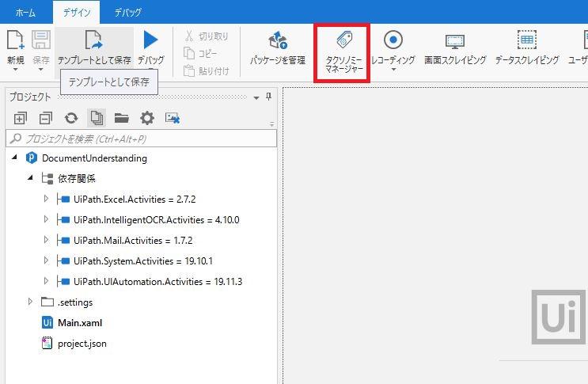The height and width of the screenshot is (384, 588).
Task: Refresh the project panel
Action: tap(71, 119)
